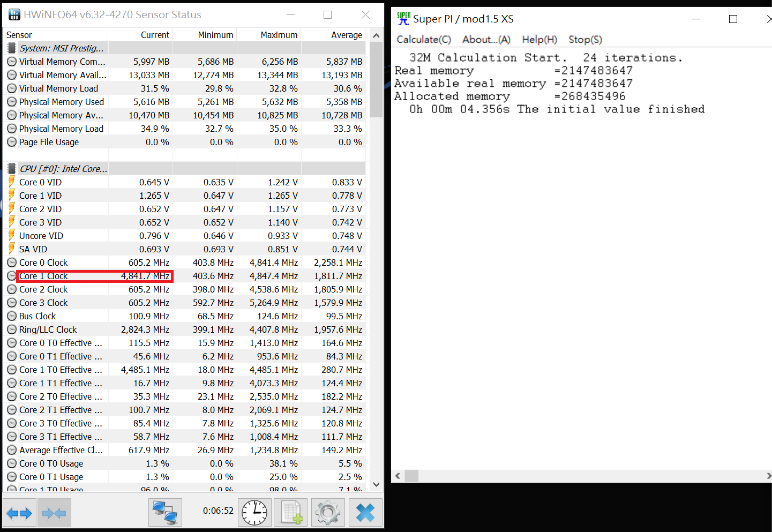Viewport: 772px width, 532px height.
Task: Click the clock icon beside Core 0 Clock
Action: (12, 263)
